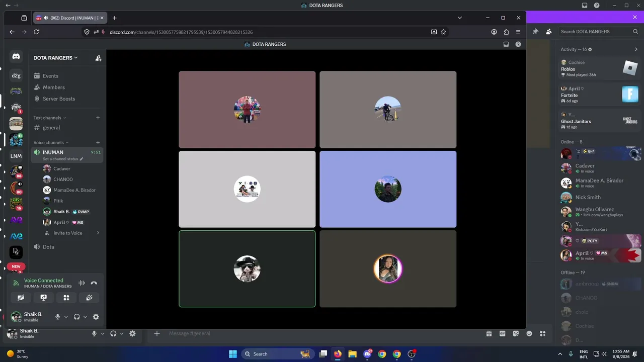Viewport: 644px width, 362px height.
Task: Open the Members item
Action: click(67, 87)
